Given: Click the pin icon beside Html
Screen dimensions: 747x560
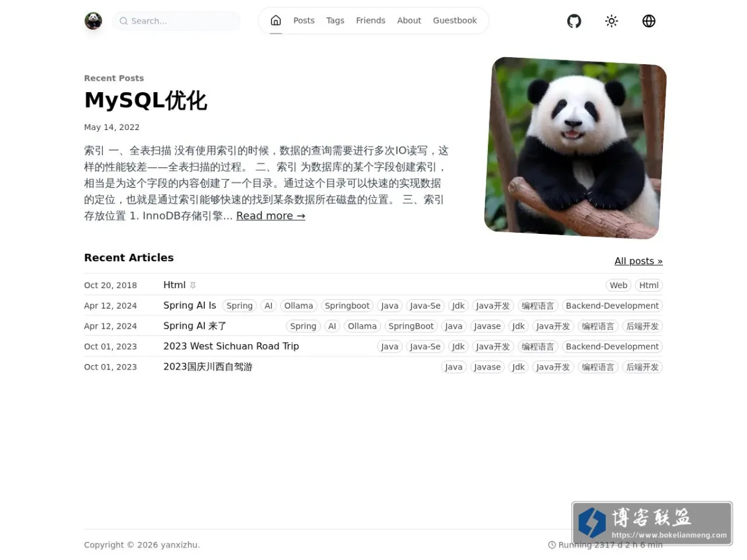Looking at the screenshot, I should click(193, 286).
